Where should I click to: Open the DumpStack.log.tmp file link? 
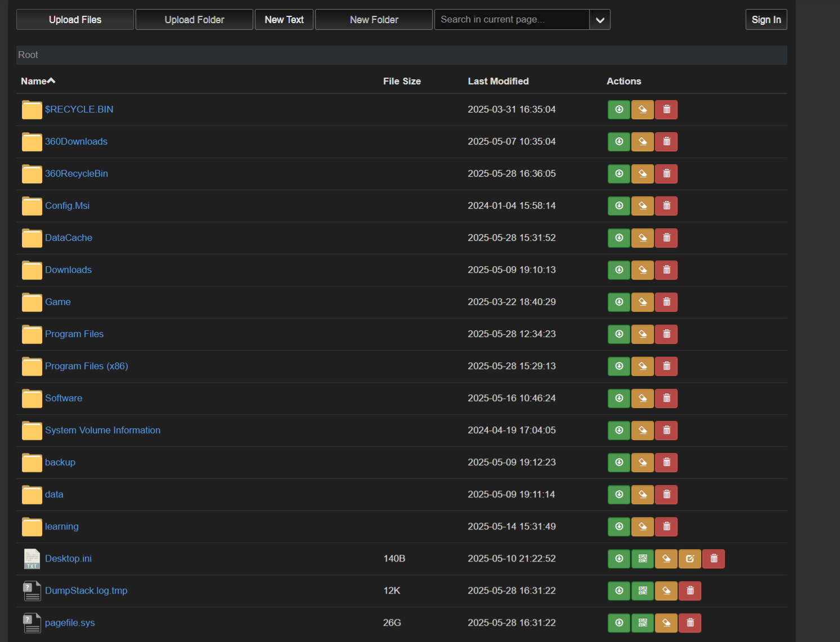point(86,591)
